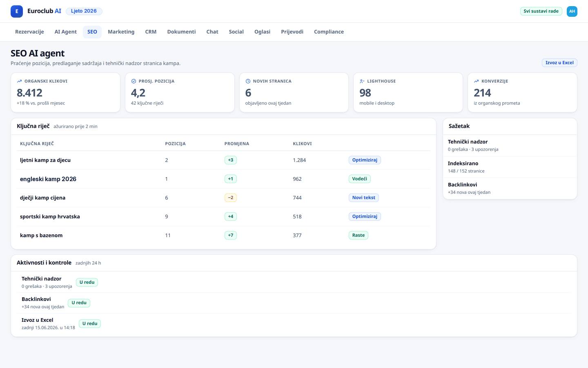Click the Izvoz u Excel activity entry
The width and height of the screenshot is (588, 368).
click(48, 324)
